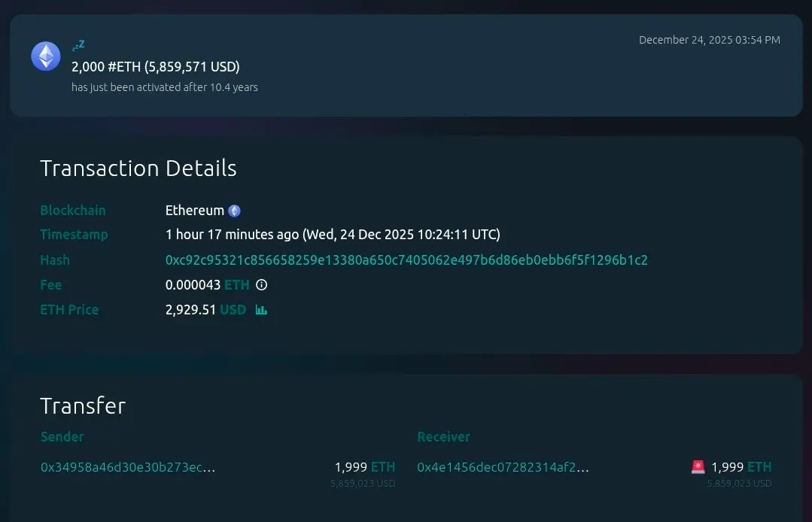Select receiver amount '1,999 ETH' beside siren
Screen dimensions: 812x522
coord(741,467)
